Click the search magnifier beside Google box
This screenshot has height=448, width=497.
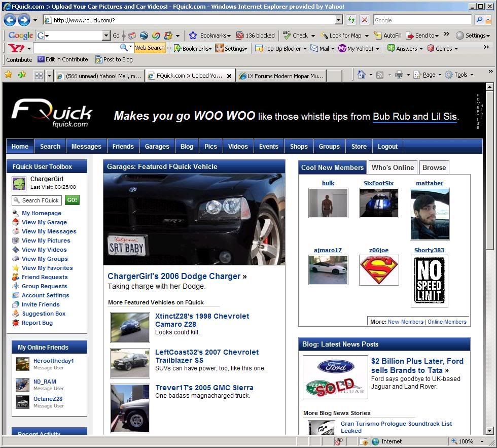(479, 20)
